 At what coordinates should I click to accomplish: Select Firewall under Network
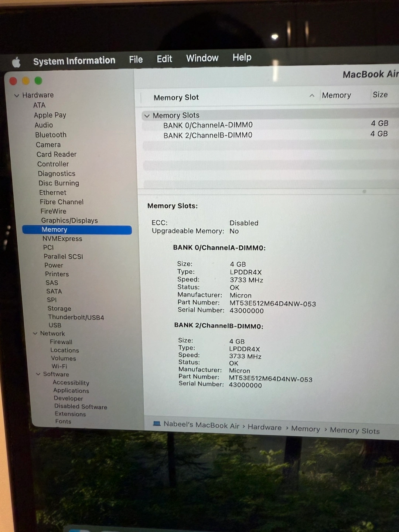pos(61,342)
